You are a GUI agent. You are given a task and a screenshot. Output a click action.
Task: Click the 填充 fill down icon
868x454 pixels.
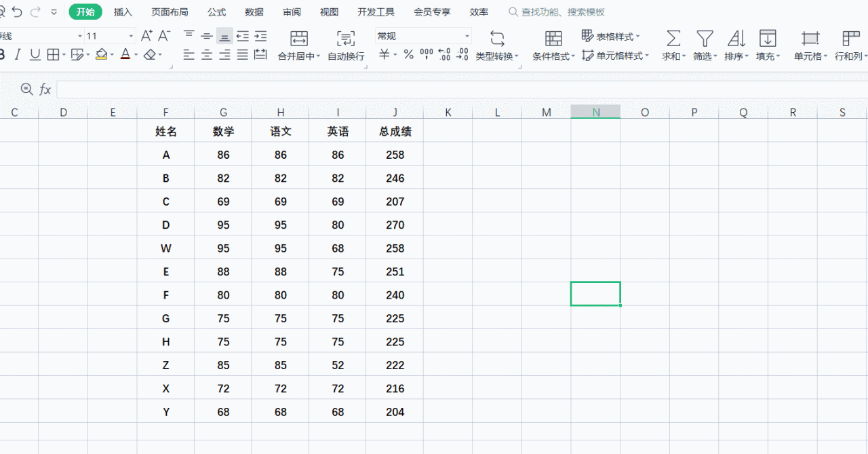pyautogui.click(x=768, y=38)
